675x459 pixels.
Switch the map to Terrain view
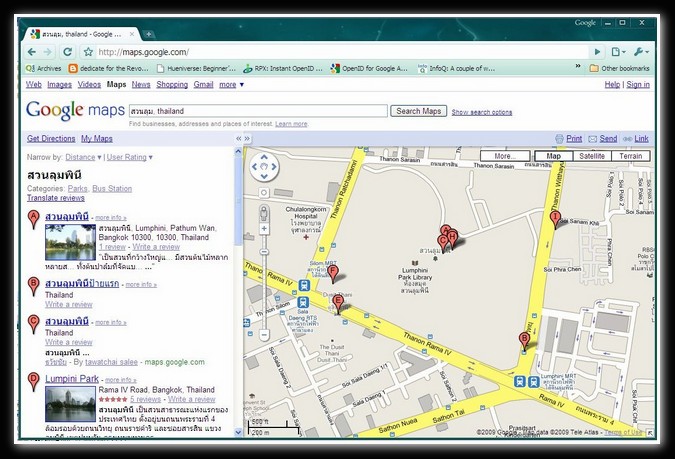click(631, 156)
